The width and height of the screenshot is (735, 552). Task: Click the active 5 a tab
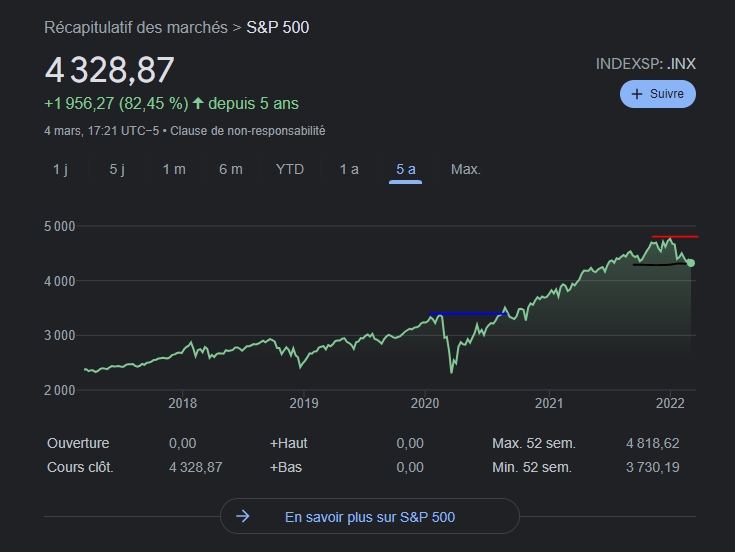point(405,169)
